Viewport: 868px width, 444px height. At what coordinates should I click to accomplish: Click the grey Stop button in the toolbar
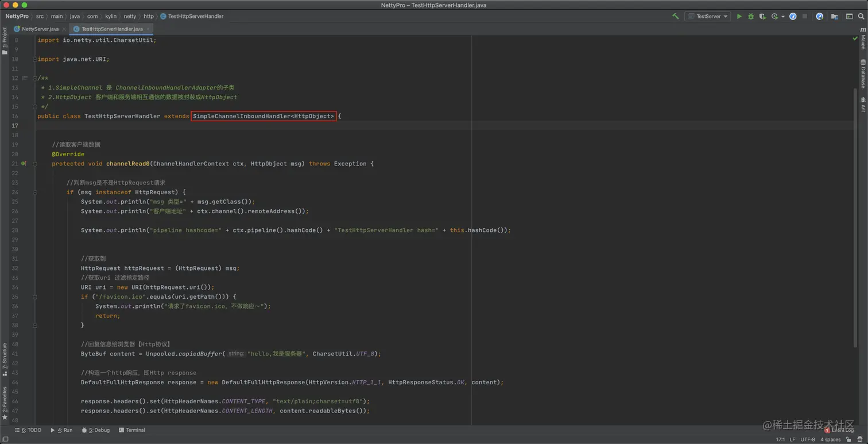[805, 16]
